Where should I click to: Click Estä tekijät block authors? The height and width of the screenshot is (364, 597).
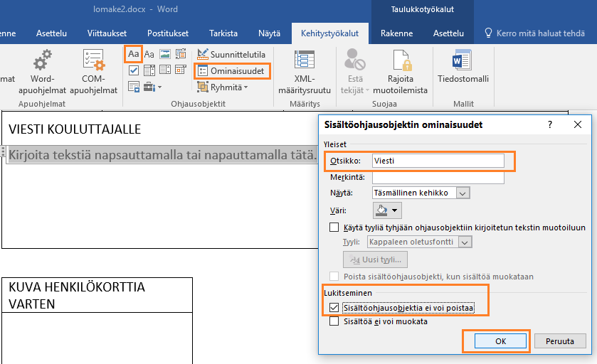355,73
